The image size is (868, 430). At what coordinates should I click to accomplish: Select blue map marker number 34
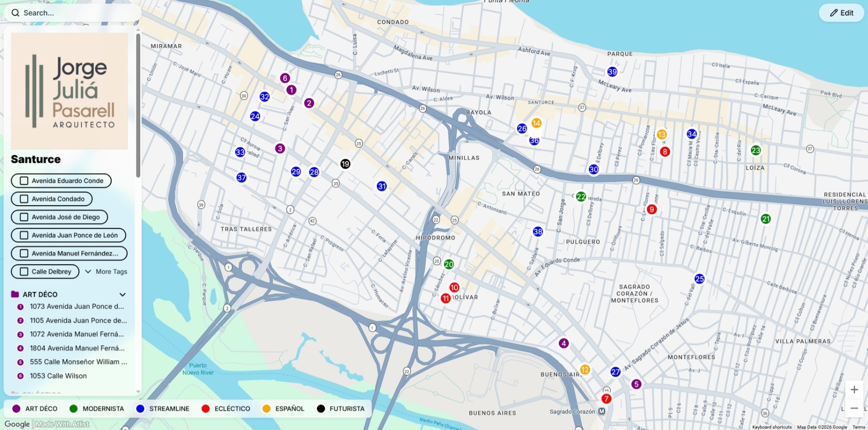[x=692, y=134]
